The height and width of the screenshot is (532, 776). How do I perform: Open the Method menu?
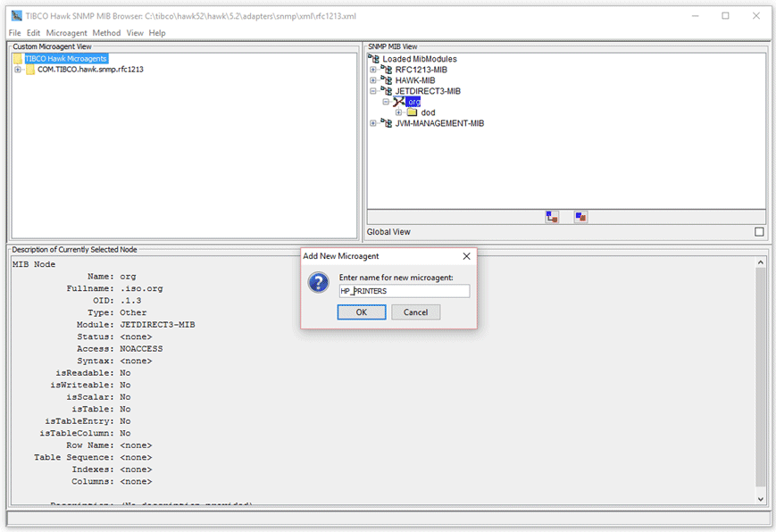click(106, 33)
